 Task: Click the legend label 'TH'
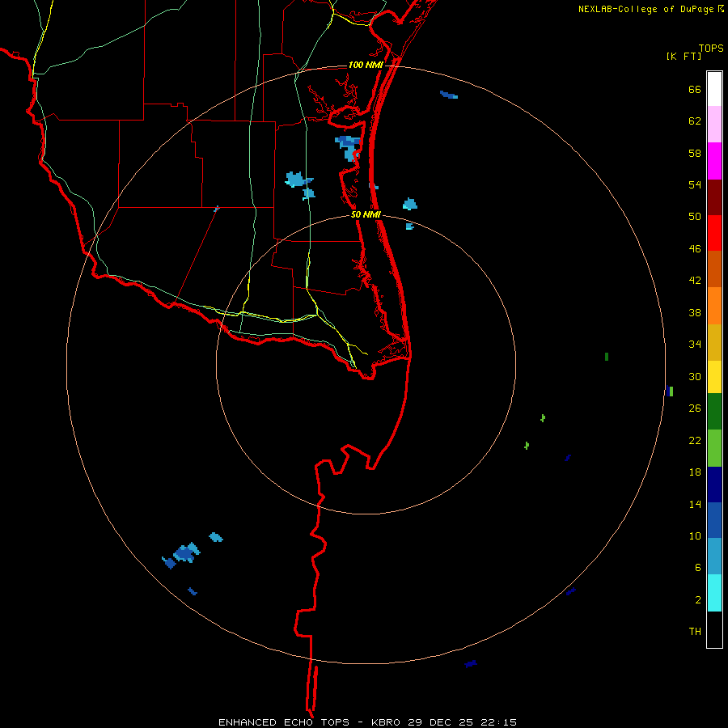pos(695,632)
